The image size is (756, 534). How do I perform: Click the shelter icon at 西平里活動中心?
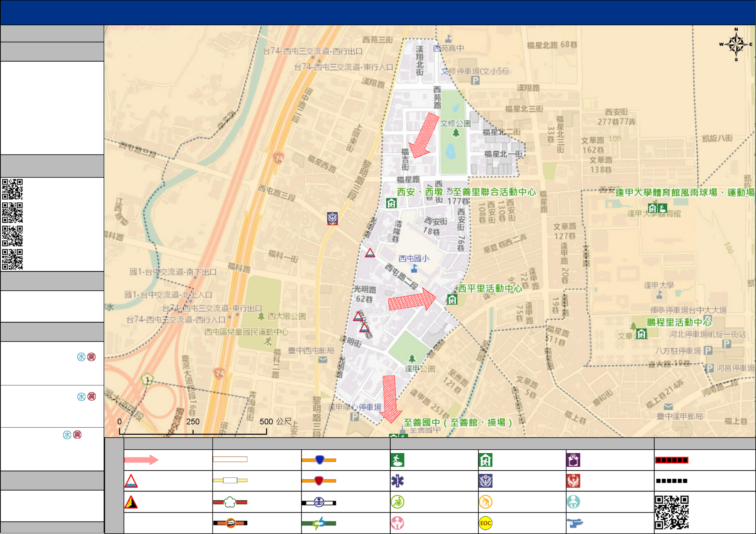pos(452,300)
